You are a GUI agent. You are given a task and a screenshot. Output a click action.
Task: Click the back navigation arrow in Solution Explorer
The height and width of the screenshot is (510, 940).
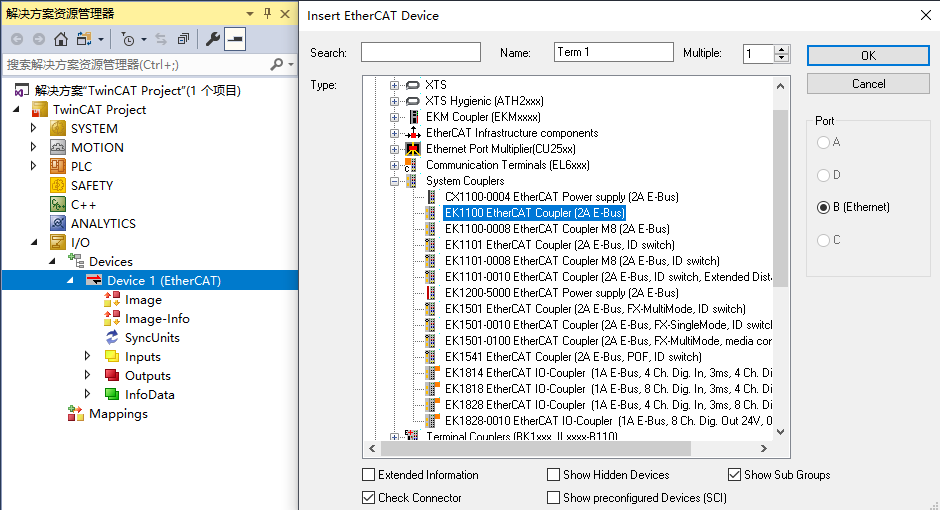(17, 40)
